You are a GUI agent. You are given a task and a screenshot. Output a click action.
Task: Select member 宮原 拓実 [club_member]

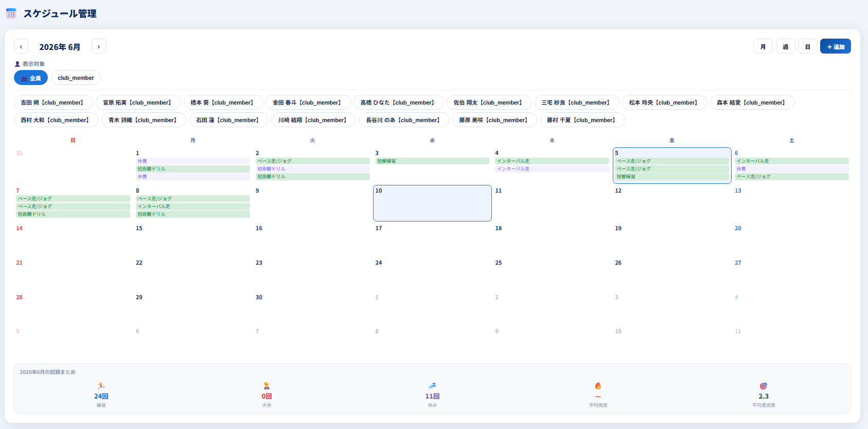[138, 102]
